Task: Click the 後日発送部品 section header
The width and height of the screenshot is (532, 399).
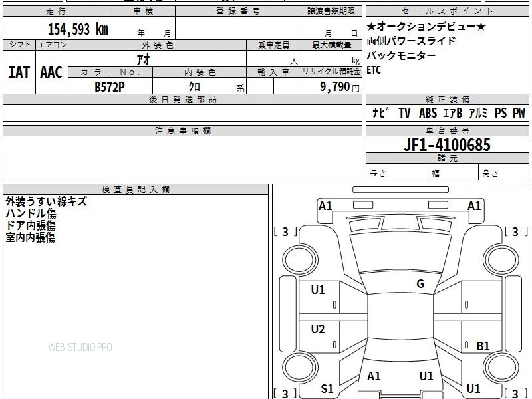Action: click(182, 99)
